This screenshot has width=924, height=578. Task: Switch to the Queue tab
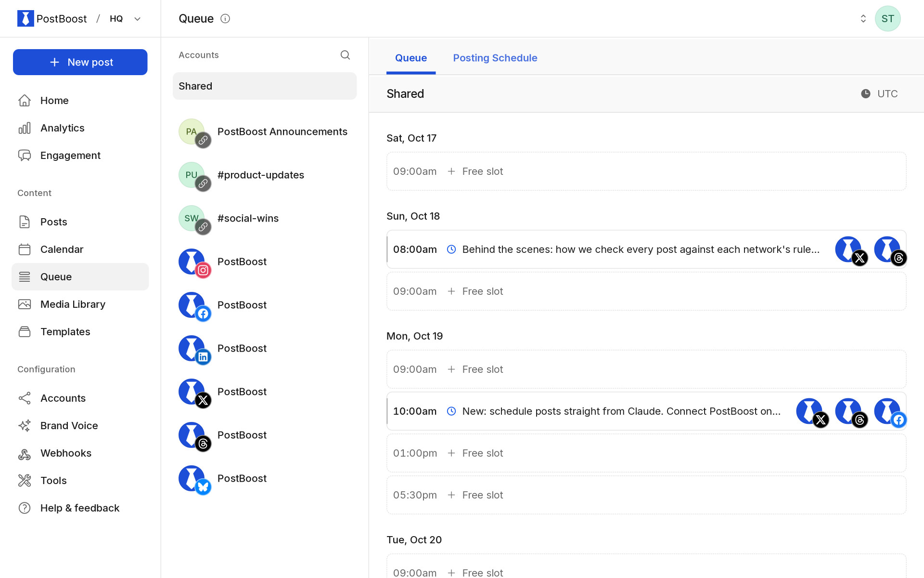[x=411, y=58]
